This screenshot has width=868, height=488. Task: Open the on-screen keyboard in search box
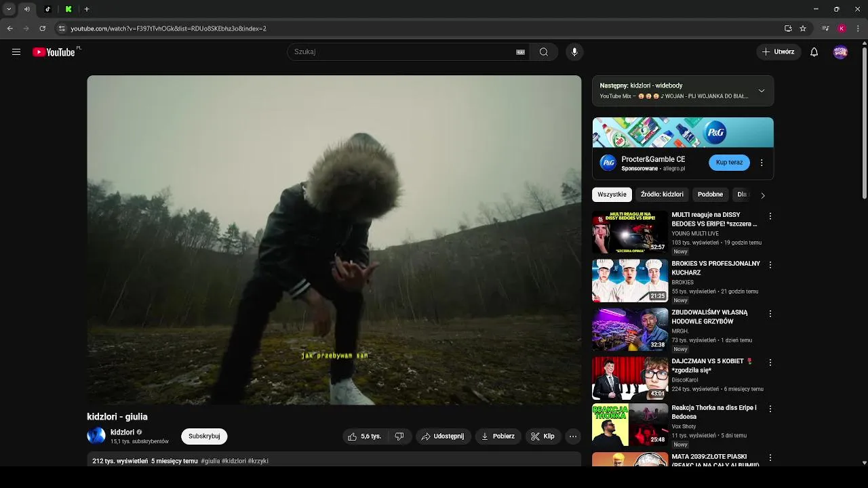coord(520,52)
